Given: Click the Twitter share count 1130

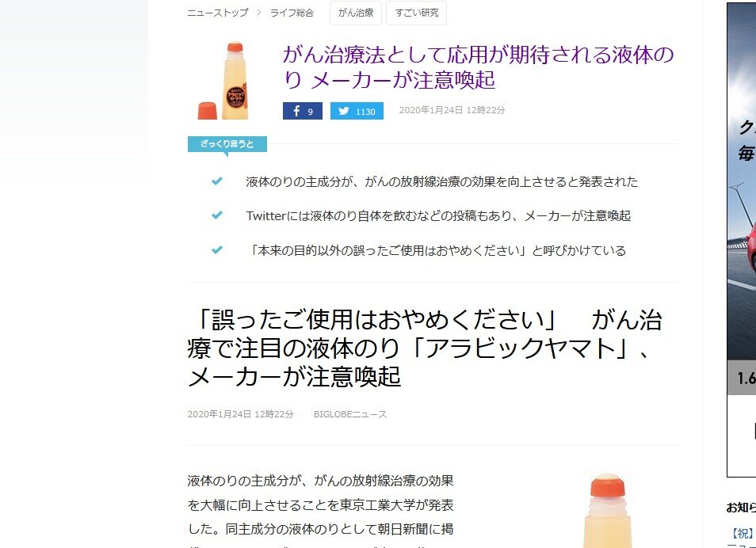Looking at the screenshot, I should click(x=365, y=112).
